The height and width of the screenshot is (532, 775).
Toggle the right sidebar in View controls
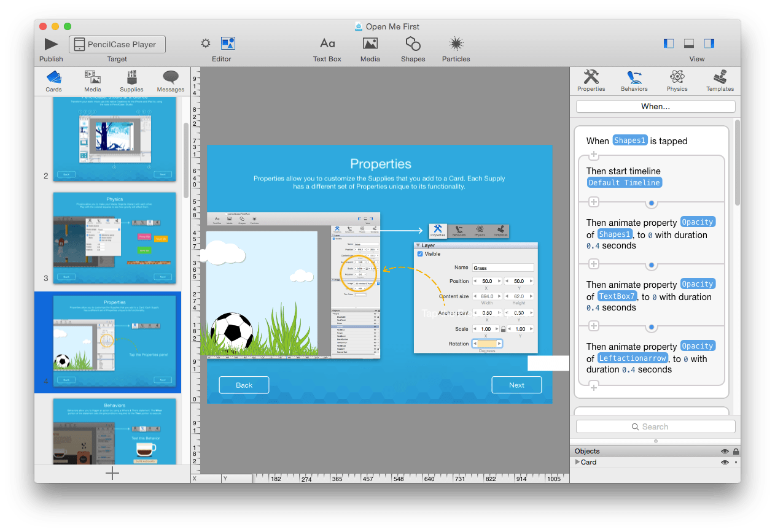(x=709, y=44)
